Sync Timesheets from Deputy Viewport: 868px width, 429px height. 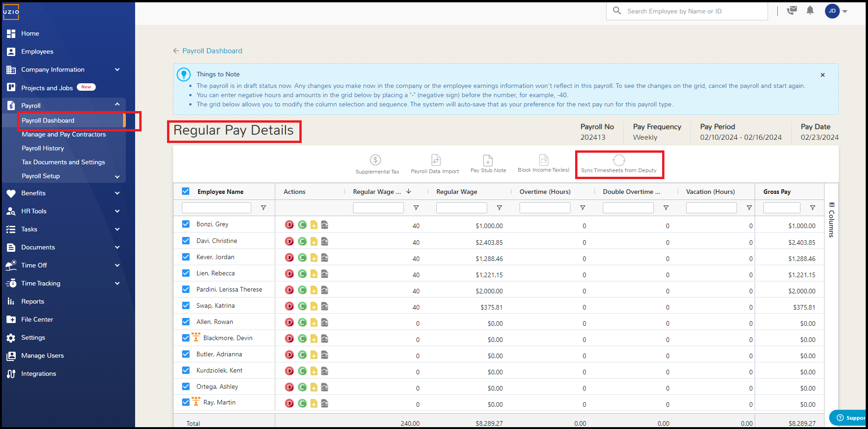point(619,164)
